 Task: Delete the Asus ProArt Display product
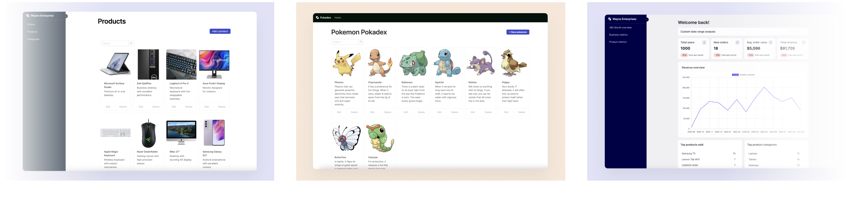tap(222, 107)
